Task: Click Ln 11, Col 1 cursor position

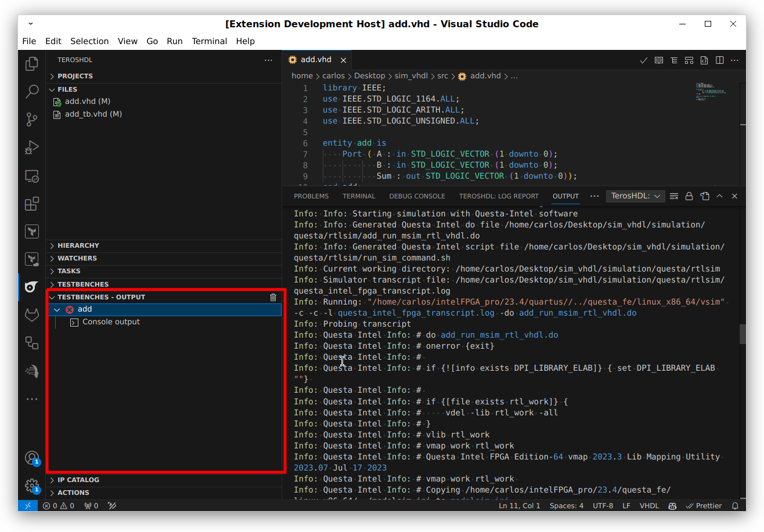Action: [x=520, y=505]
